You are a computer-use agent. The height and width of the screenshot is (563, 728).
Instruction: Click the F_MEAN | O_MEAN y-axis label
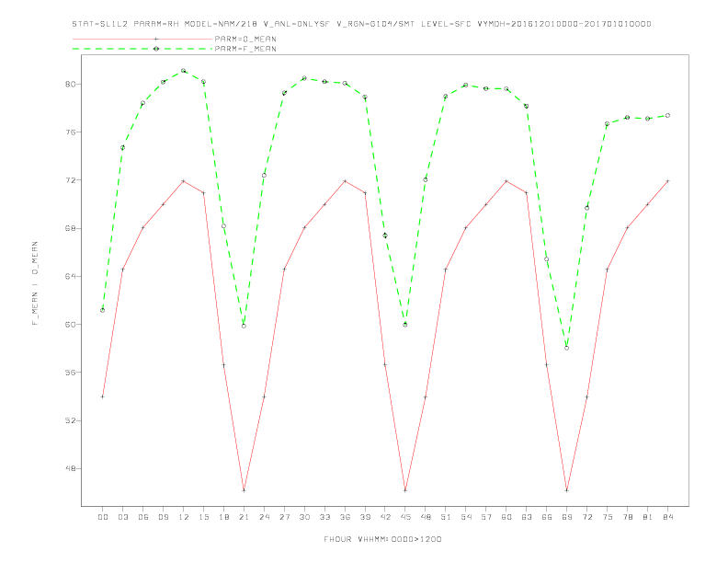[x=35, y=283]
